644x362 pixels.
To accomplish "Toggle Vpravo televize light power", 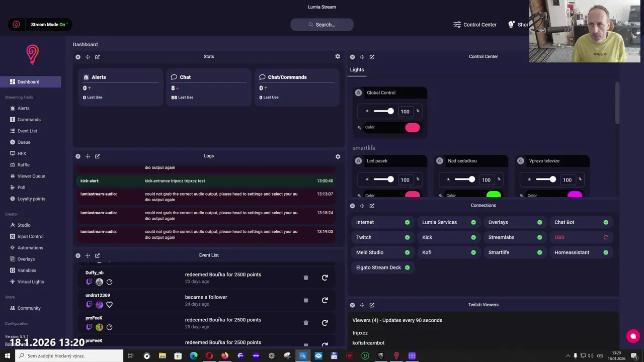I will [521, 161].
